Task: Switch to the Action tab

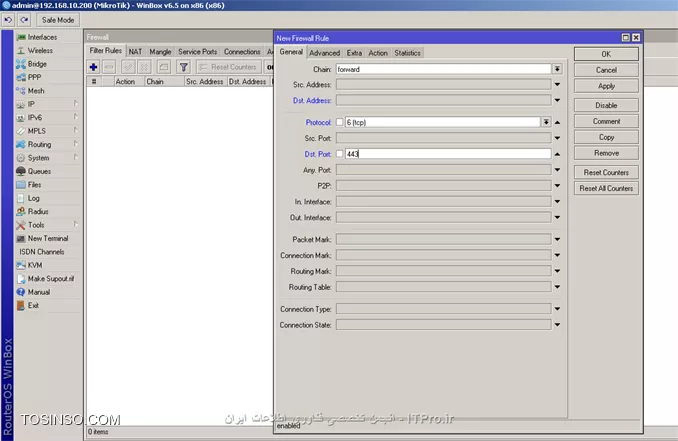Action: 378,53
